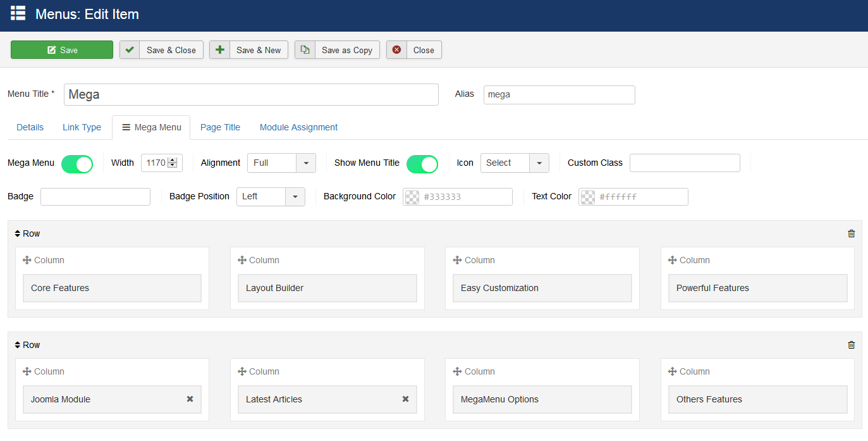Remove Latest Articles using its X icon

click(405, 399)
